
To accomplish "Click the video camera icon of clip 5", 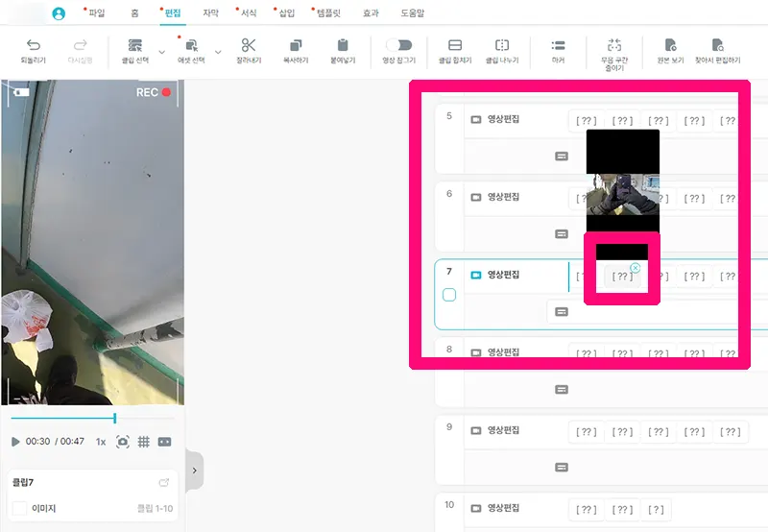I will coord(475,119).
